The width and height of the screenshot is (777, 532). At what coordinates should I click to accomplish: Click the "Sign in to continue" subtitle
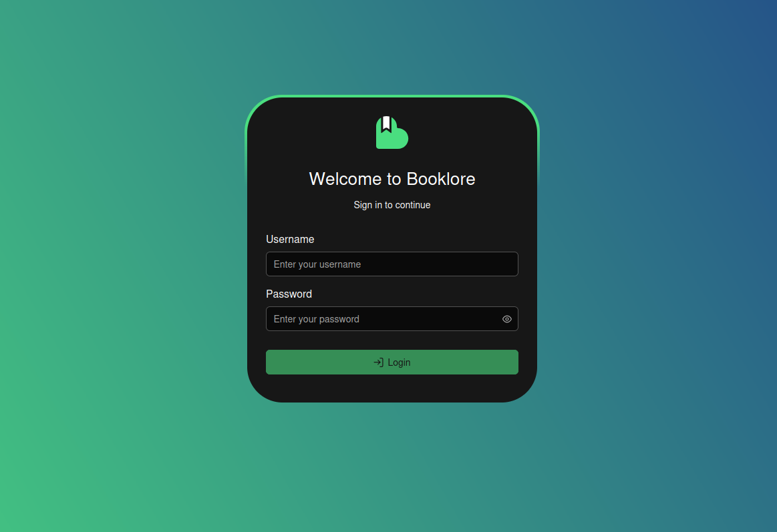tap(392, 205)
